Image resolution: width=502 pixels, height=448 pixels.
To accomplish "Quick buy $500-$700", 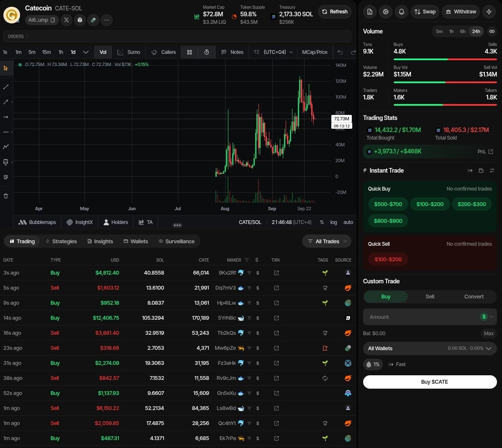I will tap(388, 204).
